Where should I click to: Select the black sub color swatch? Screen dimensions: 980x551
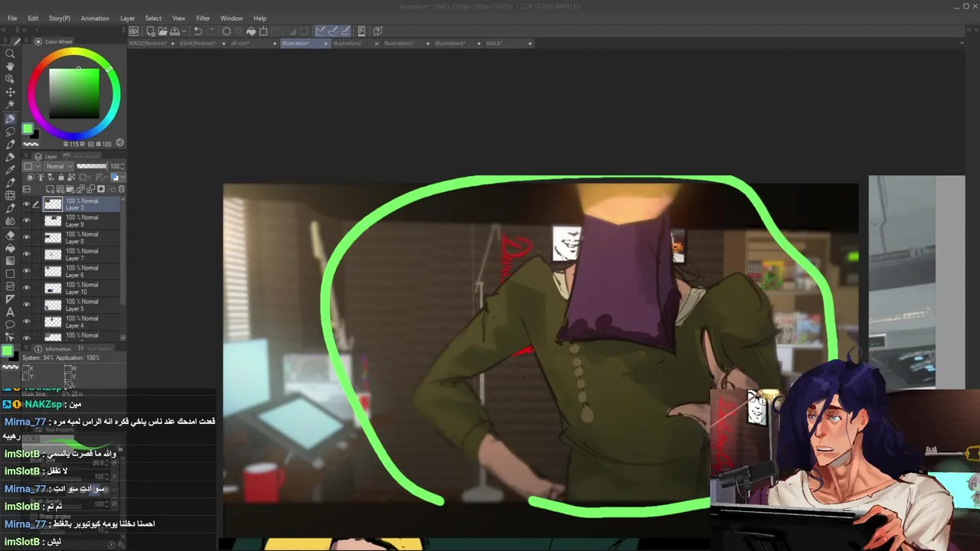pyautogui.click(x=34, y=135)
